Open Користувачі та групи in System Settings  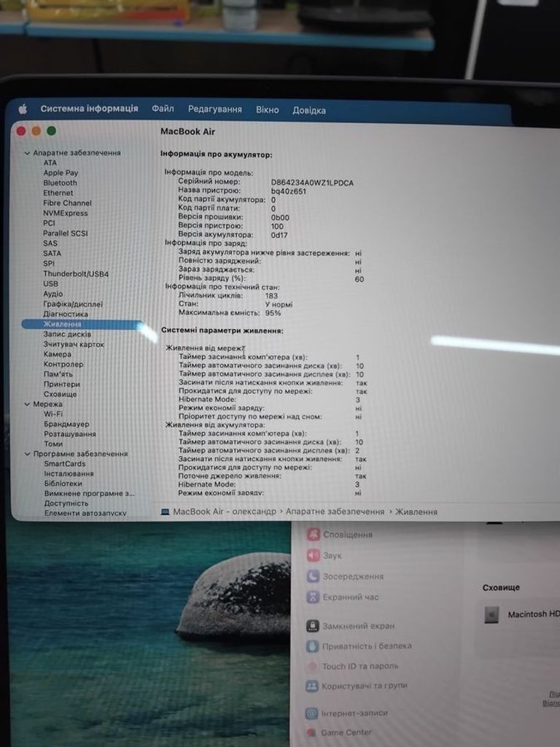click(x=357, y=686)
